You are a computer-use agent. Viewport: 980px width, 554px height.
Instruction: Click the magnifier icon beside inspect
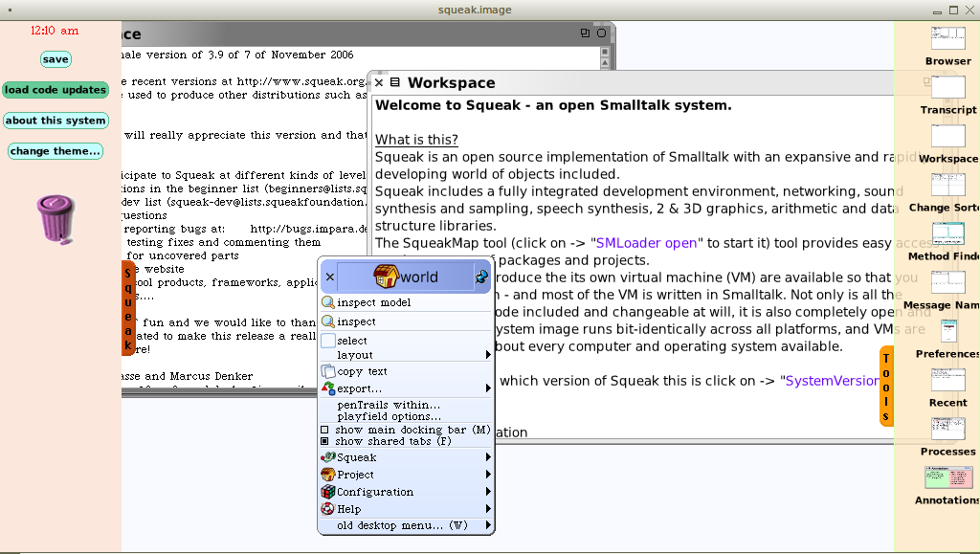click(328, 321)
